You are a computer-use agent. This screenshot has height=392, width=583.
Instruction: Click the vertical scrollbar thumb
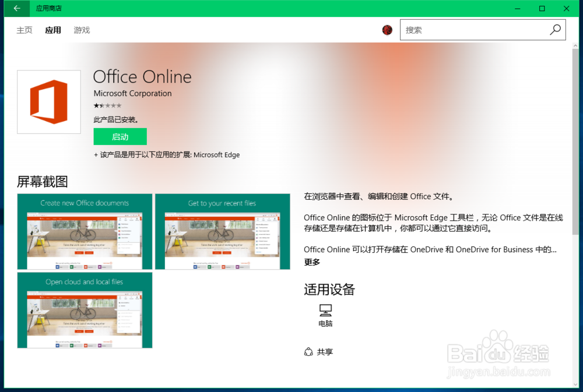[575, 141]
